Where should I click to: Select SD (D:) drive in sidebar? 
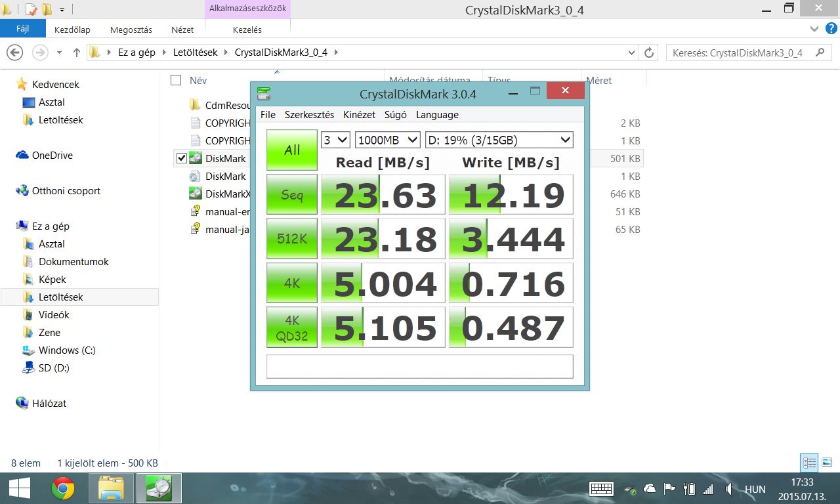[x=54, y=367]
